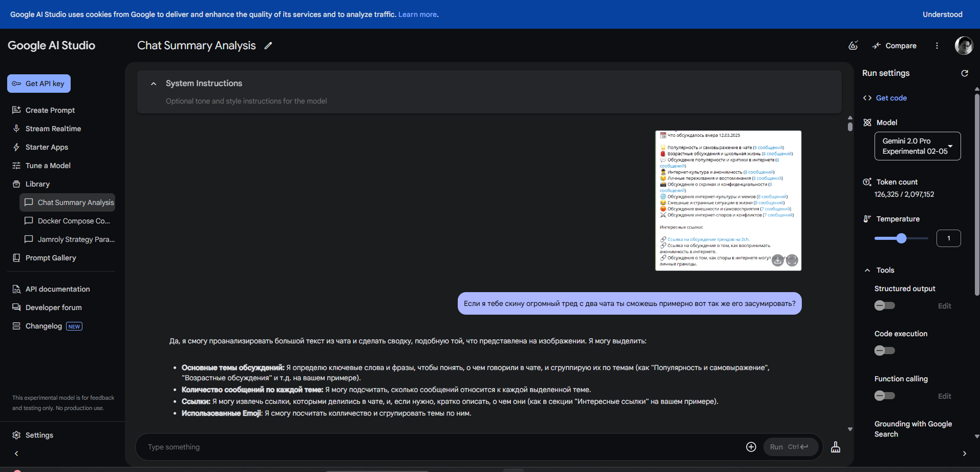
Task: Click the user message about summarizing threads
Action: [x=630, y=303]
